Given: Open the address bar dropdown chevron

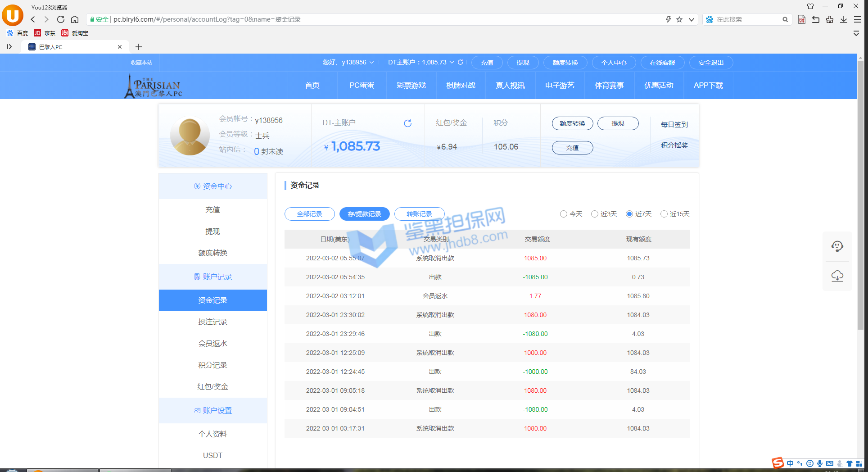Looking at the screenshot, I should (x=691, y=19).
